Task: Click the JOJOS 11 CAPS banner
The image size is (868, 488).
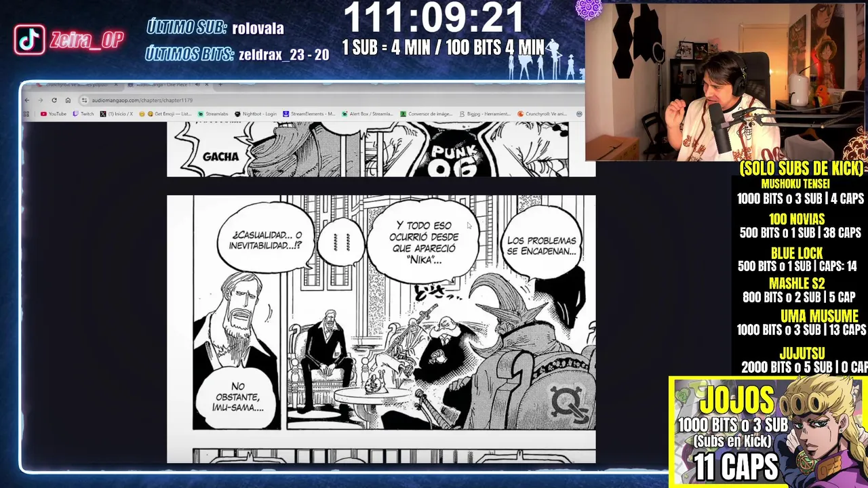Action: [768, 432]
